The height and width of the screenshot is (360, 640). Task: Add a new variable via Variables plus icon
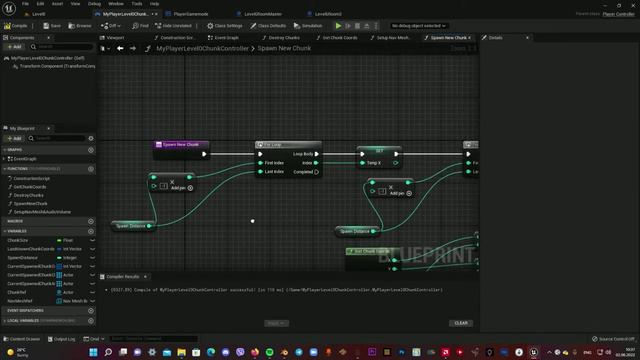point(91,231)
